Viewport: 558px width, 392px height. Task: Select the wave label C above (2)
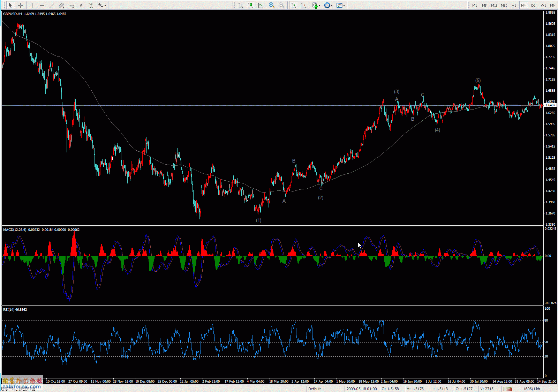(321, 189)
